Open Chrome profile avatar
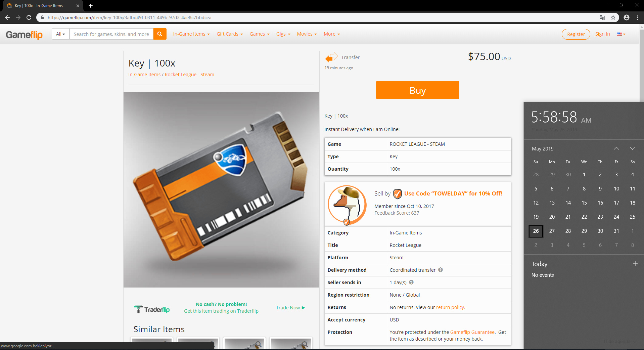Viewport: 644px width, 350px height. 627,17
